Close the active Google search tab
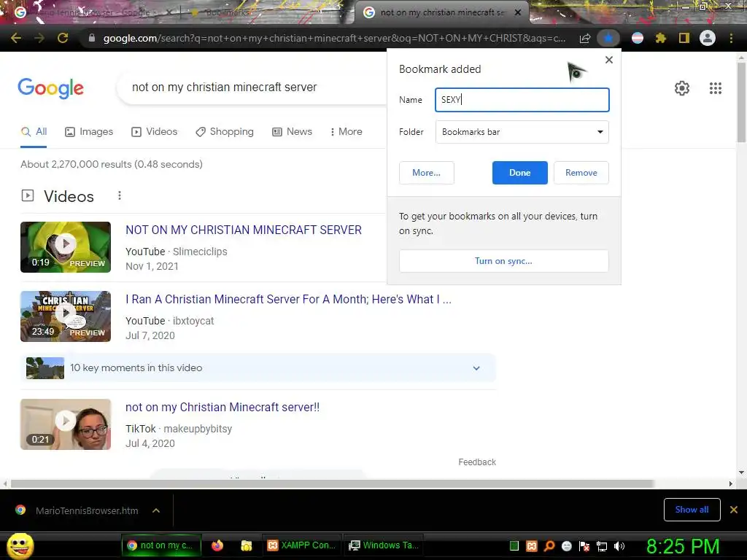747x560 pixels. click(518, 13)
